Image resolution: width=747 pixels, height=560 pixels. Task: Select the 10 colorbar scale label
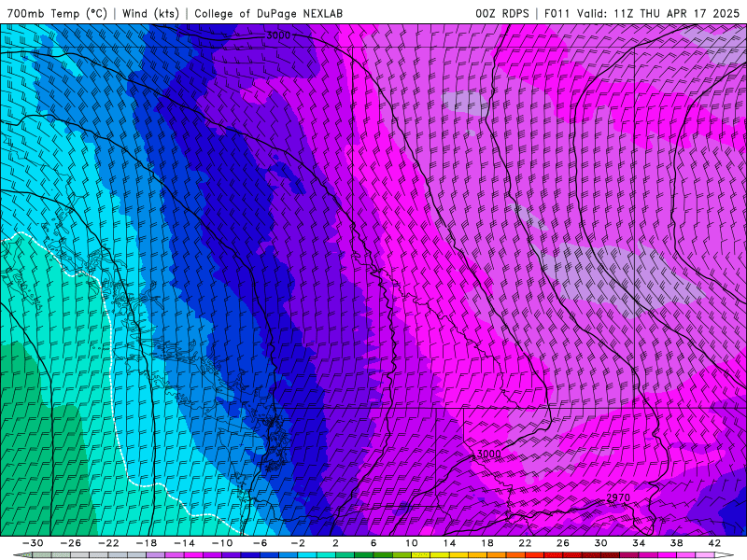411,543
